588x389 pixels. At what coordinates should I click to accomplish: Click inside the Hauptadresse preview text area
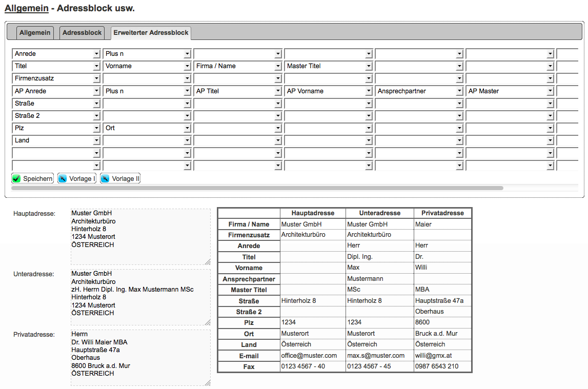(140, 236)
